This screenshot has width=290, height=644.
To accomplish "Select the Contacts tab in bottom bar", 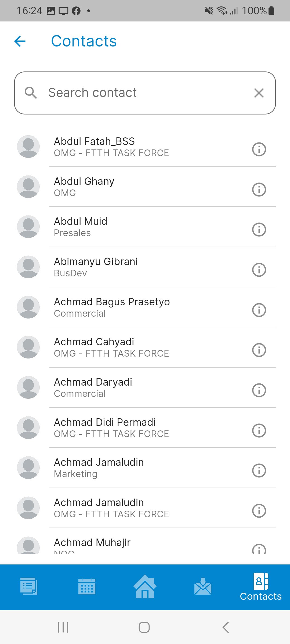I will [x=260, y=587].
